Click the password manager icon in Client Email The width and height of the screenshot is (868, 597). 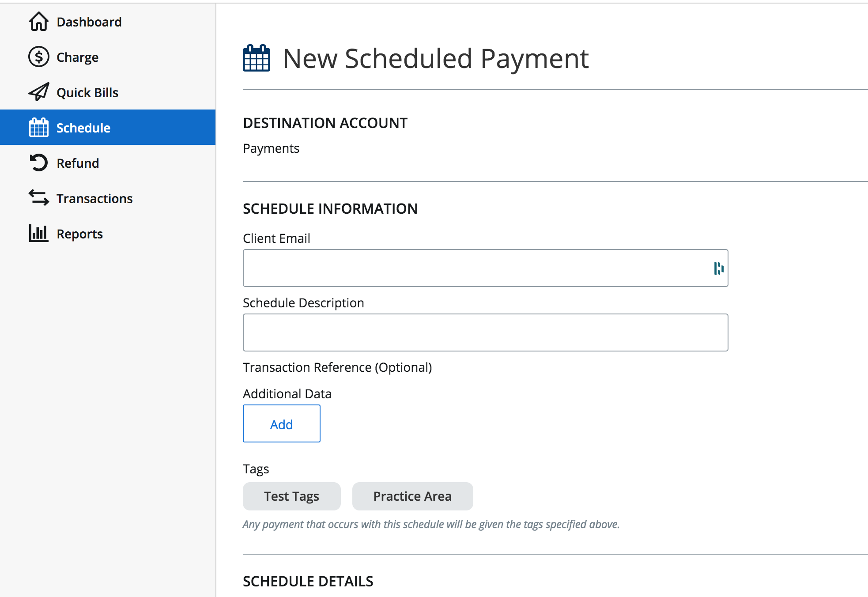pyautogui.click(x=718, y=268)
